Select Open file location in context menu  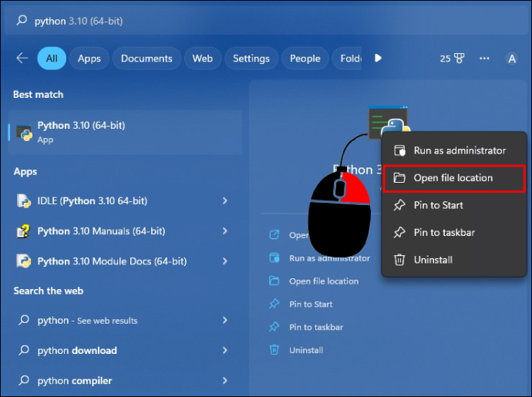click(454, 178)
